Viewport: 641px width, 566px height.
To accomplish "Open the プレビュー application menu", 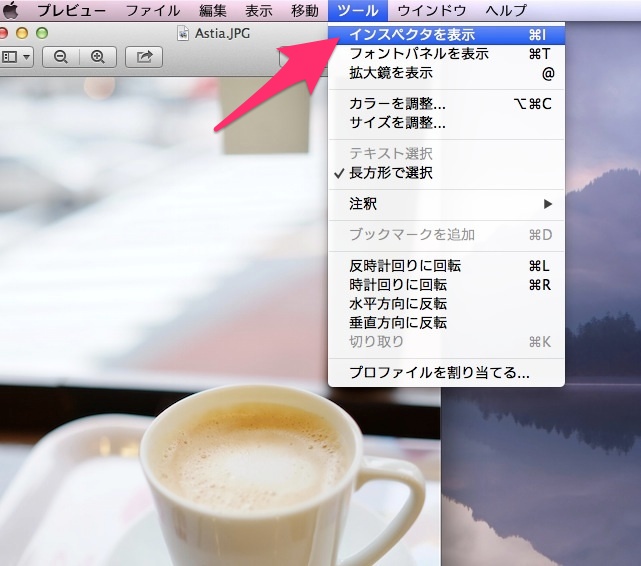I will point(72,10).
